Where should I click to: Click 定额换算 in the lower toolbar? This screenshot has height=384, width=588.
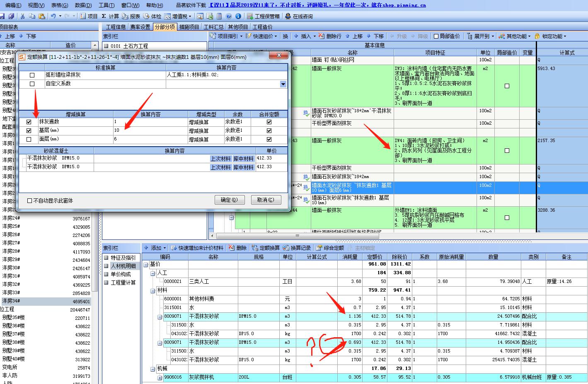pyautogui.click(x=266, y=248)
